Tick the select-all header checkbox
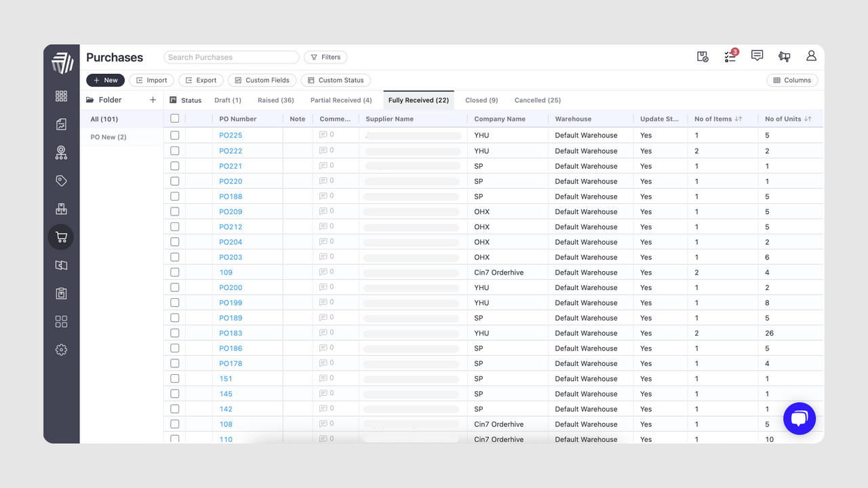The image size is (868, 488). point(174,119)
